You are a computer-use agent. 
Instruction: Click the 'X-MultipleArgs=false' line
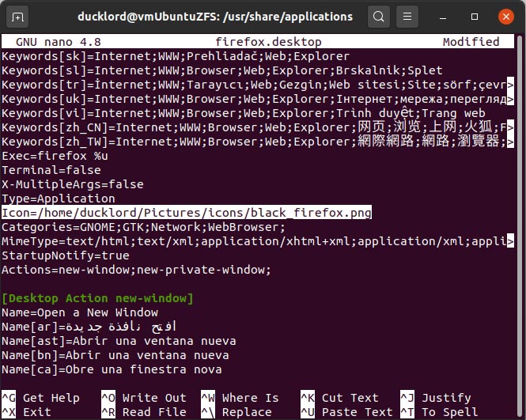pos(73,184)
